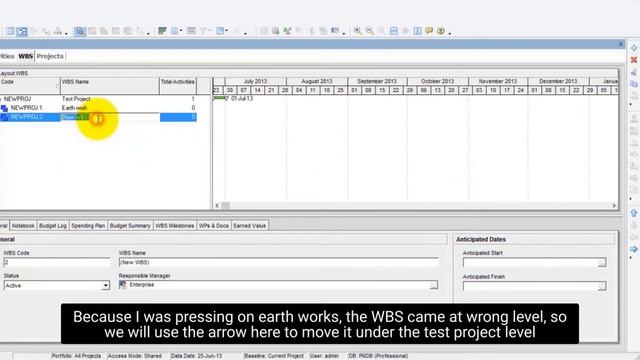Click the Columns icon in the toolbar

click(174, 31)
